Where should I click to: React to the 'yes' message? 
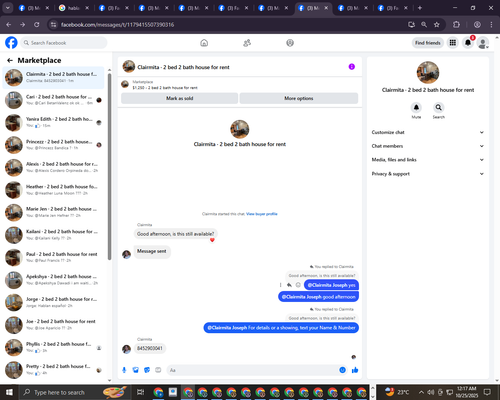pyautogui.click(x=298, y=285)
